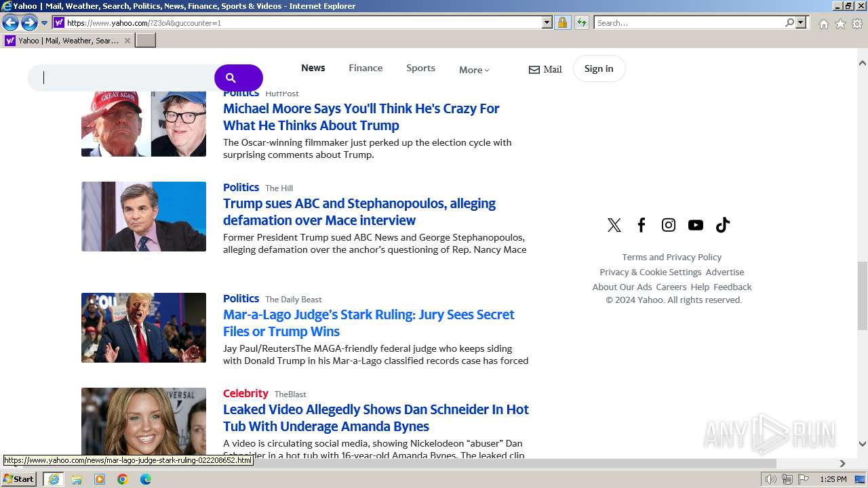Image resolution: width=868 pixels, height=488 pixels.
Task: Open Yahoo's X (Twitter) social icon
Action: (x=614, y=225)
